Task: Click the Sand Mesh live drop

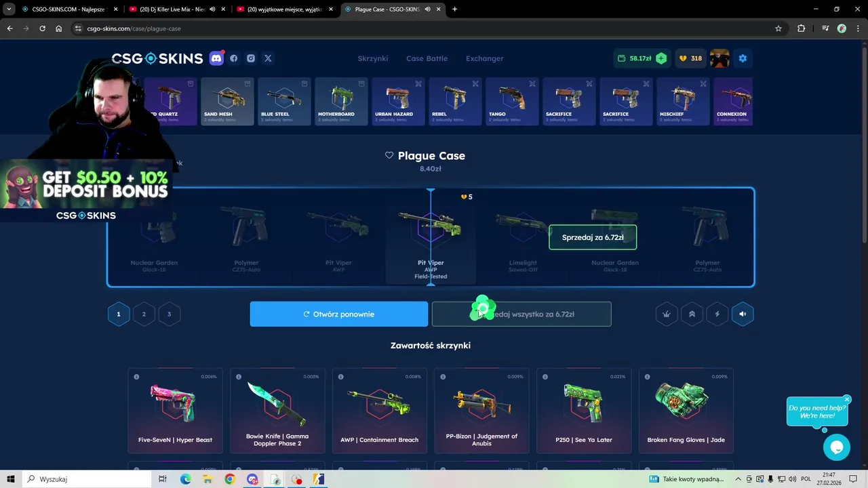Action: coord(227,102)
